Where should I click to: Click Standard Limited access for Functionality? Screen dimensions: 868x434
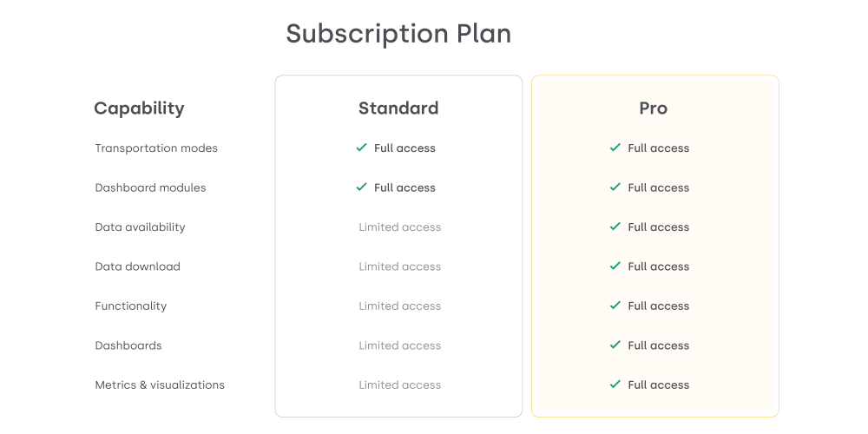(400, 306)
